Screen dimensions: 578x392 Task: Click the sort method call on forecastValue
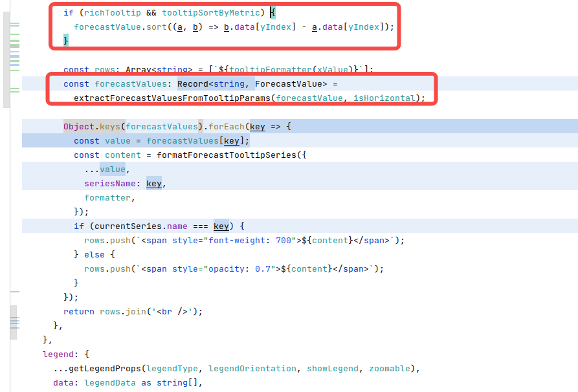click(157, 27)
